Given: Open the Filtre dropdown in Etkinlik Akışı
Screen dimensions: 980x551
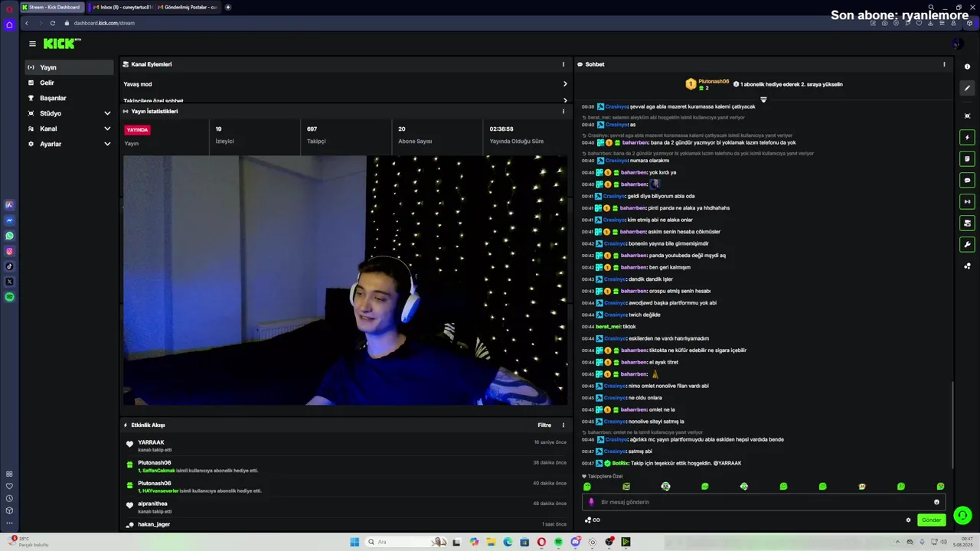Looking at the screenshot, I should [544, 425].
